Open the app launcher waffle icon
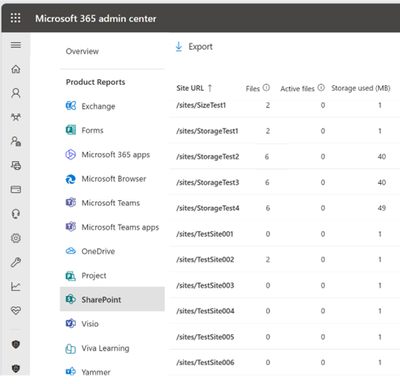This screenshot has width=400, height=384. pos(15,18)
